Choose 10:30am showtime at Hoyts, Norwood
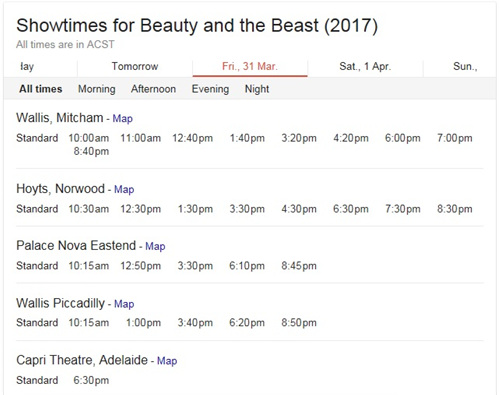500x395 pixels. click(x=89, y=209)
